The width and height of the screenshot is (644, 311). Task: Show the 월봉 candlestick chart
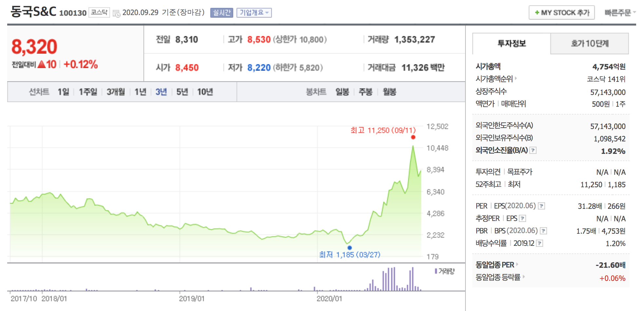pos(389,92)
